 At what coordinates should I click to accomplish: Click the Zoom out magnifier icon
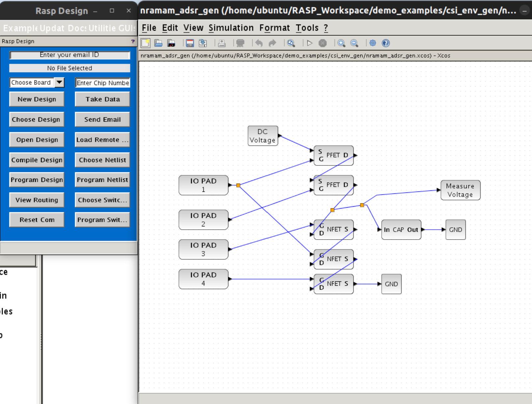tap(354, 43)
